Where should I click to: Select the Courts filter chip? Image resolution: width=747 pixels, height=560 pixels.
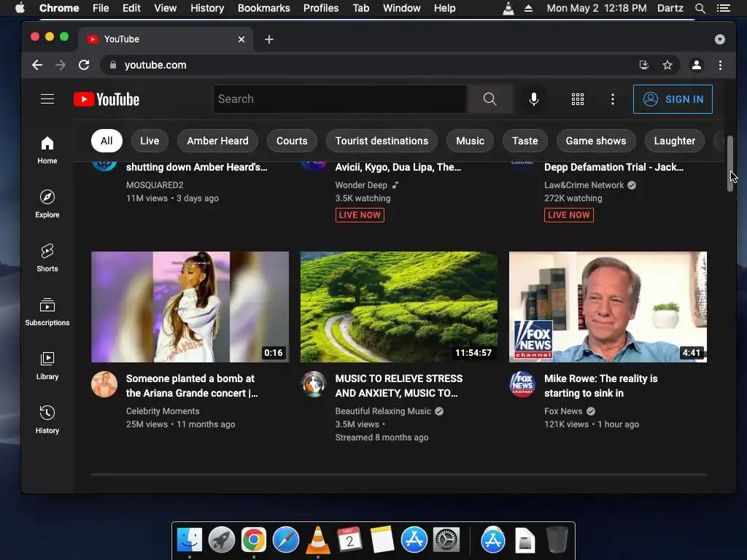[x=292, y=141]
